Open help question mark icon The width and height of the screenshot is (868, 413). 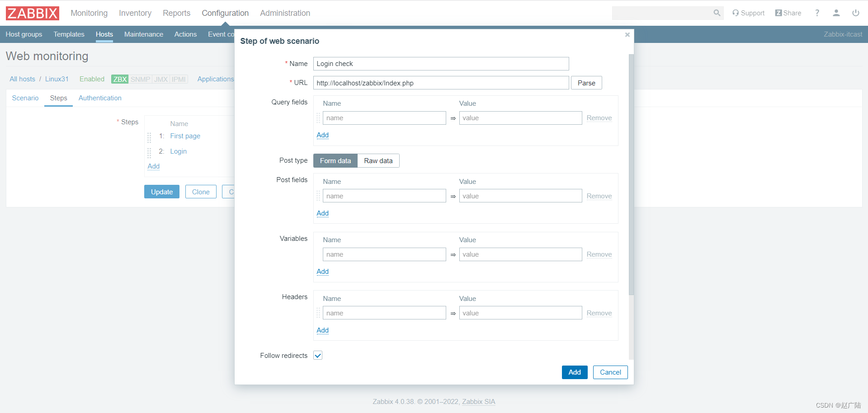[x=817, y=13]
